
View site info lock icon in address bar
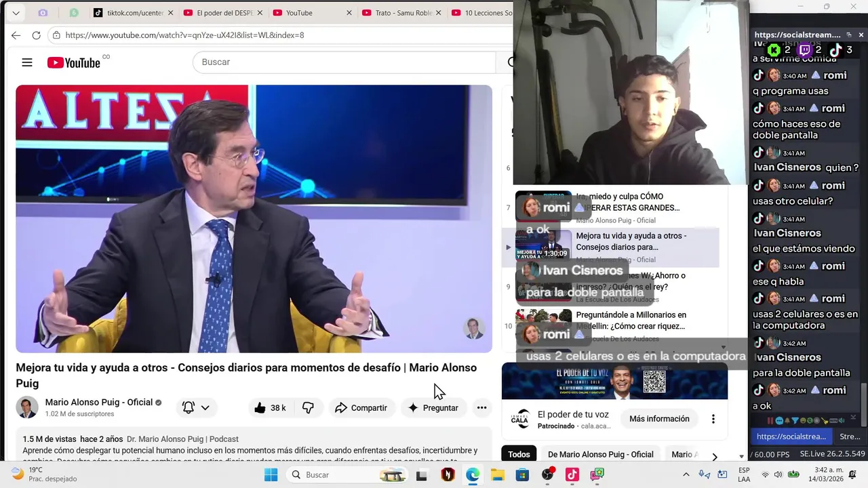tap(56, 35)
